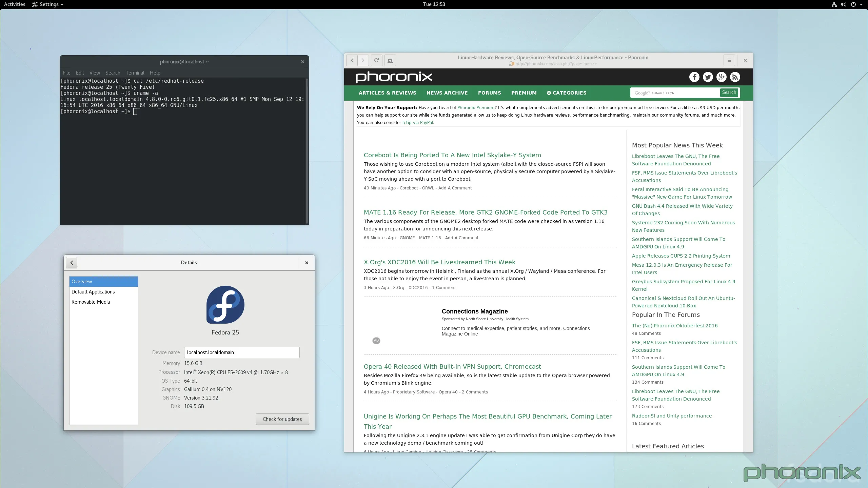Image resolution: width=868 pixels, height=488 pixels.
Task: Click the Phoronix Search button
Action: pos(729,93)
